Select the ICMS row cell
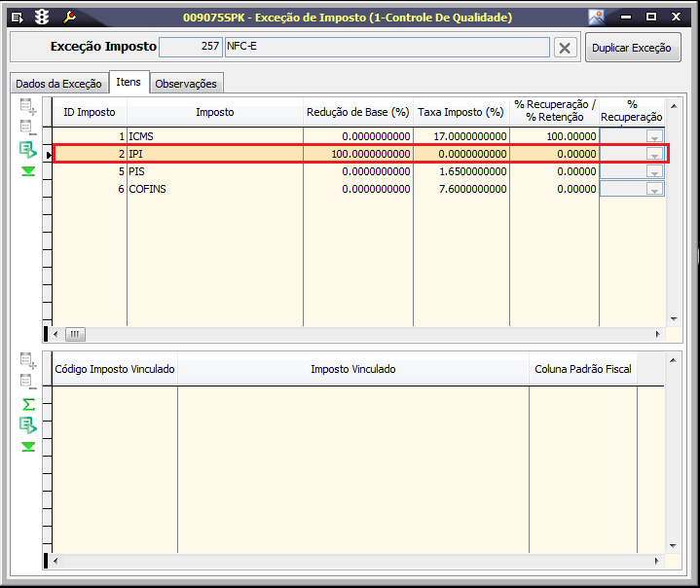Image resolution: width=700 pixels, height=588 pixels. tap(215, 136)
